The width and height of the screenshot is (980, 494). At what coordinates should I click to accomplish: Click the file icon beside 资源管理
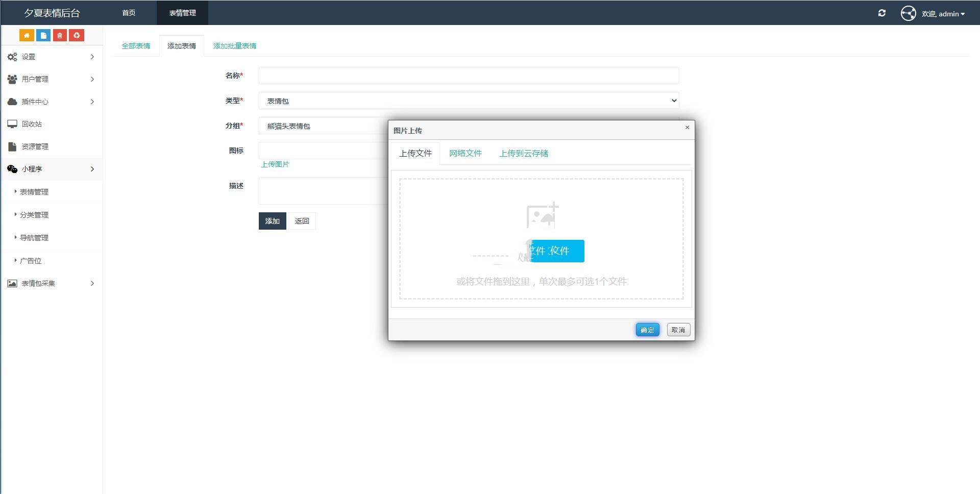click(x=12, y=146)
